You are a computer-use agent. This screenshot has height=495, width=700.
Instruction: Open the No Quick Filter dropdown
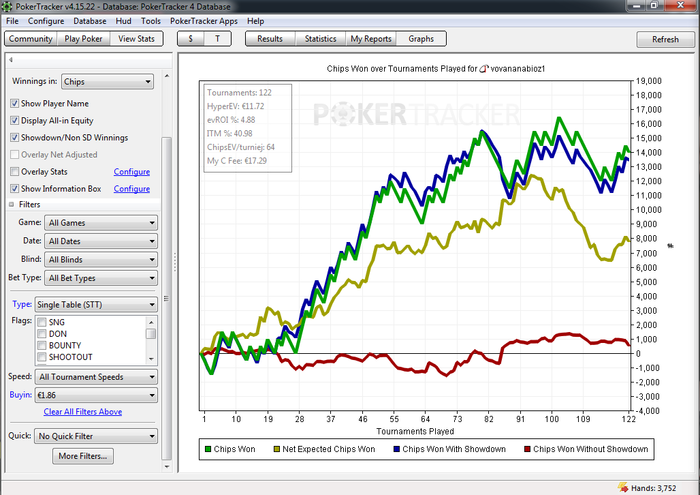pos(96,436)
